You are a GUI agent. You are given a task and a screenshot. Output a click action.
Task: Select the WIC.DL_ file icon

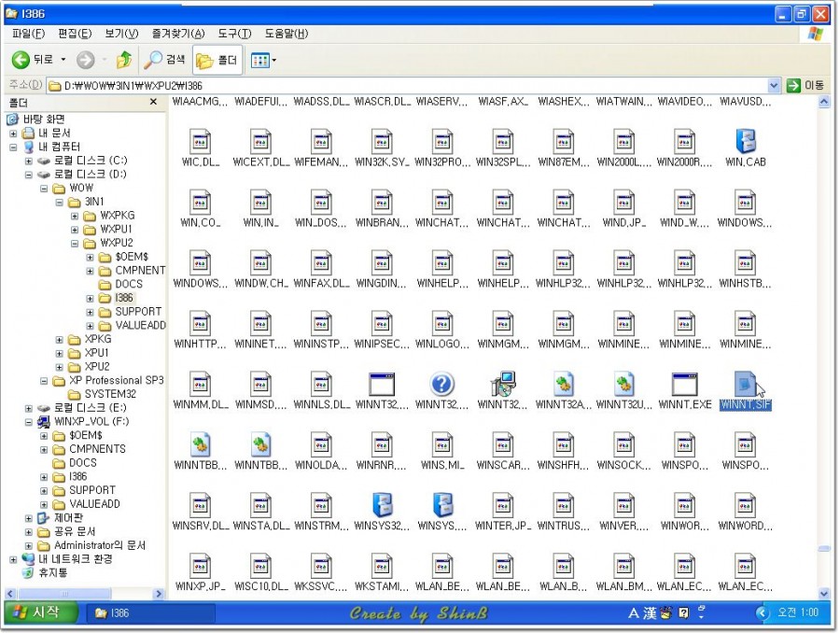click(x=200, y=142)
